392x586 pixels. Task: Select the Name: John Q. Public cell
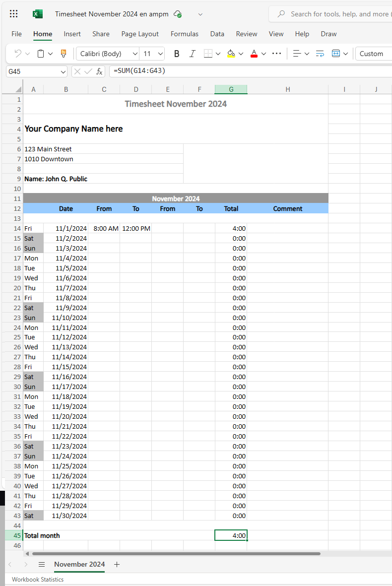(x=103, y=179)
